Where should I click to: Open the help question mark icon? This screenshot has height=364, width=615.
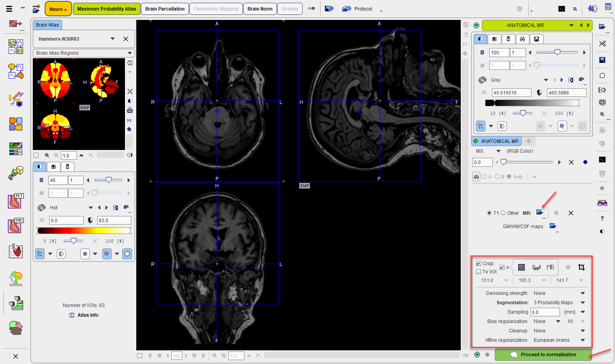tap(602, 218)
